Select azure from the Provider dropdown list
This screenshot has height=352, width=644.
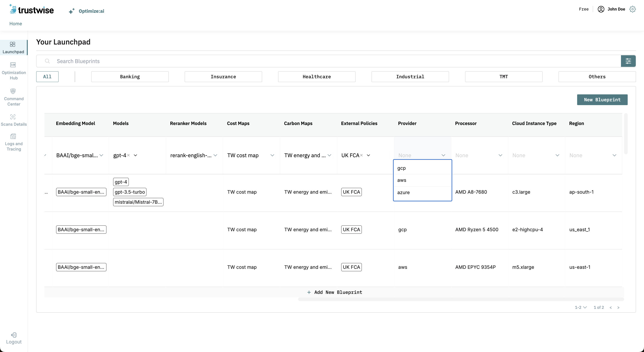[x=403, y=193]
